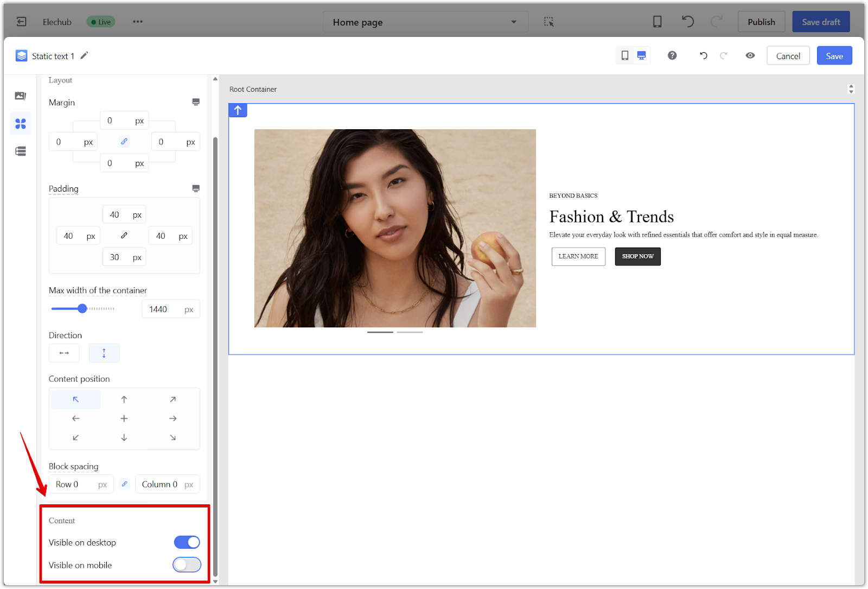
Task: Click the padding top 40 field
Action: (x=124, y=214)
